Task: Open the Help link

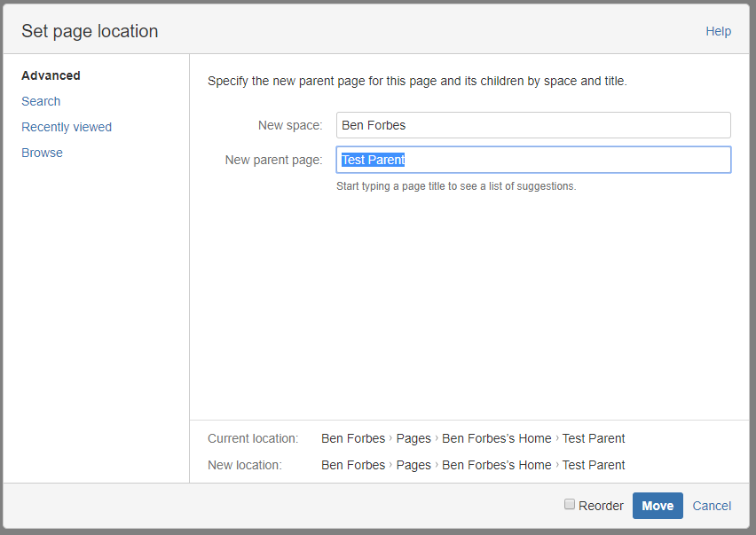Action: [718, 31]
